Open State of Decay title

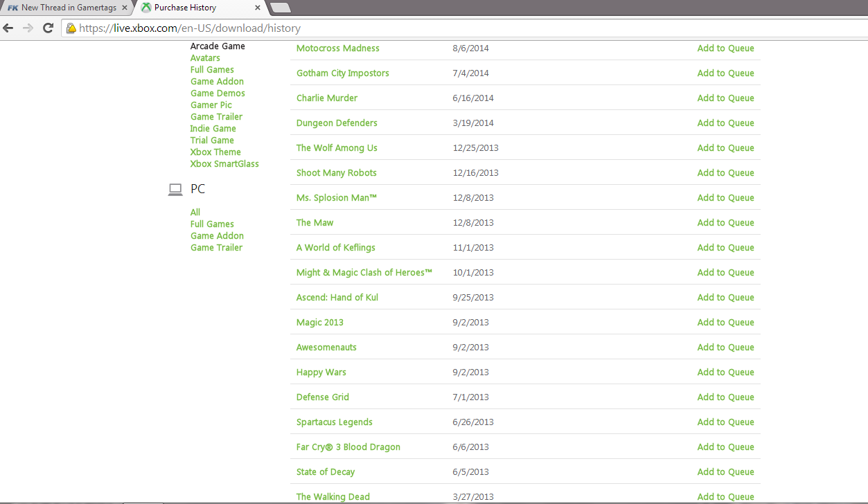[326, 472]
